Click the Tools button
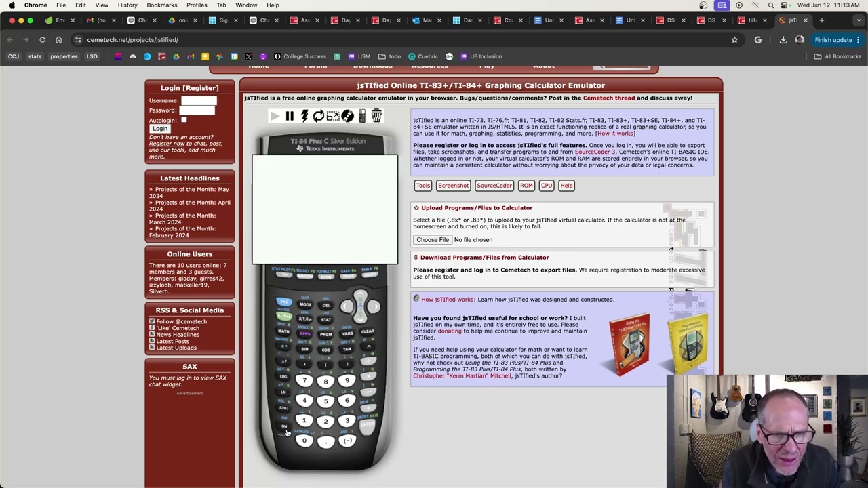The height and width of the screenshot is (488, 868). (423, 186)
